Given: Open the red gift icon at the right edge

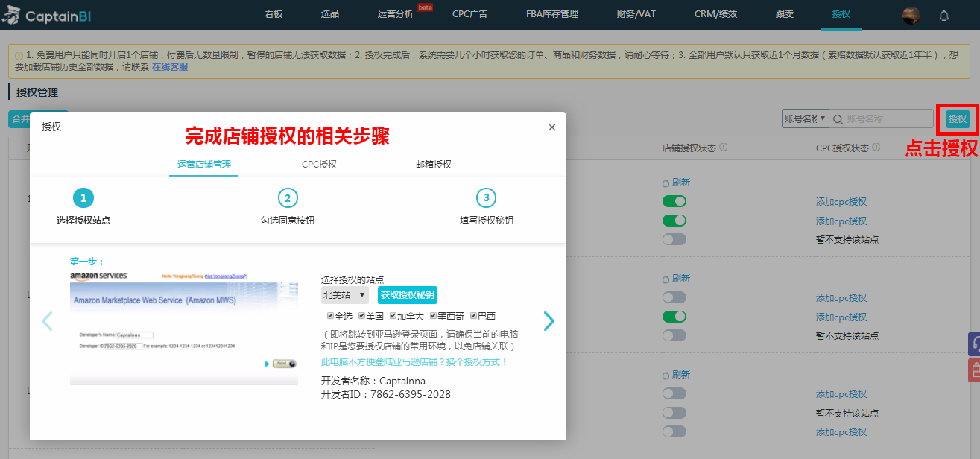Looking at the screenshot, I should [974, 370].
